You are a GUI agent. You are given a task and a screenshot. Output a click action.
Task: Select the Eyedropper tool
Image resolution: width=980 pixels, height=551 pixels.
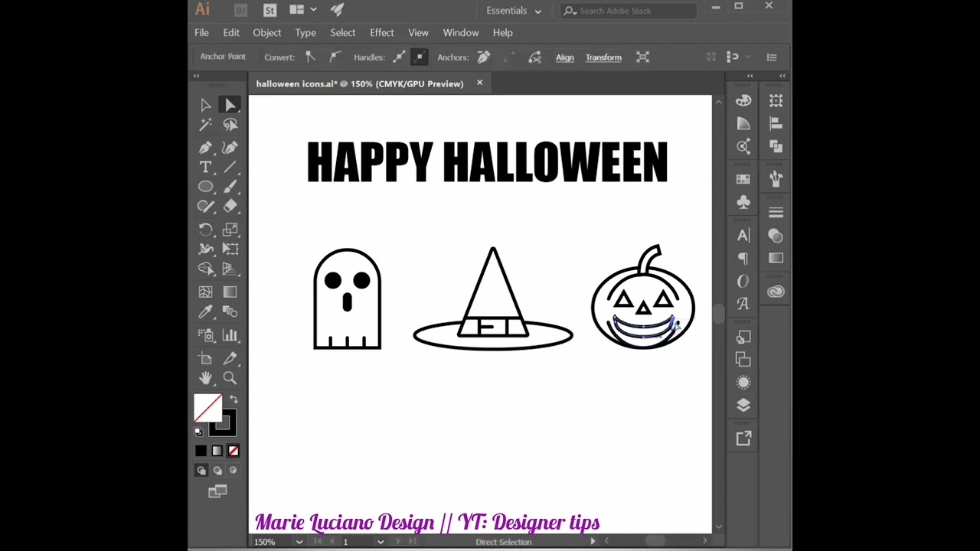pos(205,311)
